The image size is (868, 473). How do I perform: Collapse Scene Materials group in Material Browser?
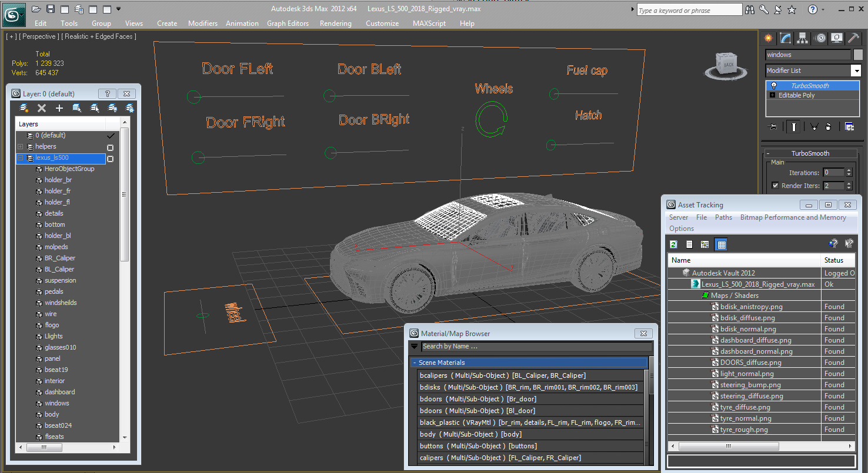pyautogui.click(x=415, y=363)
